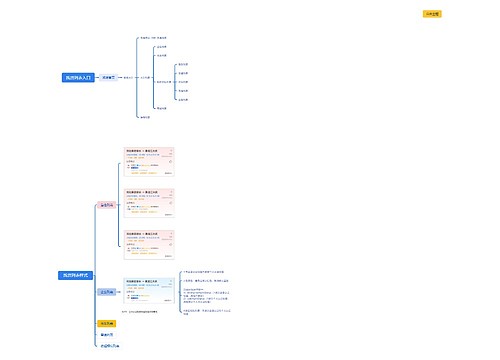
Task: Select the dark blue root node of the lower mind map
Action: click(75, 275)
